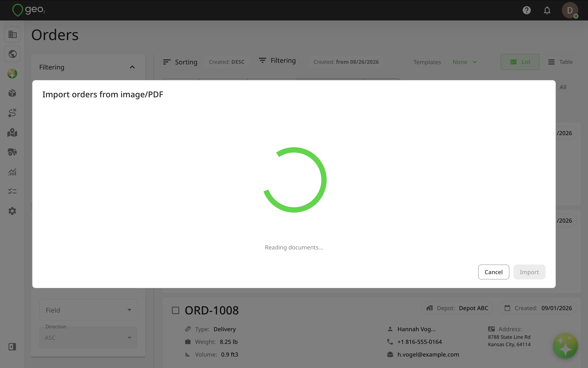Open the globe sidebar icon
This screenshot has height=368, width=588.
pyautogui.click(x=12, y=54)
